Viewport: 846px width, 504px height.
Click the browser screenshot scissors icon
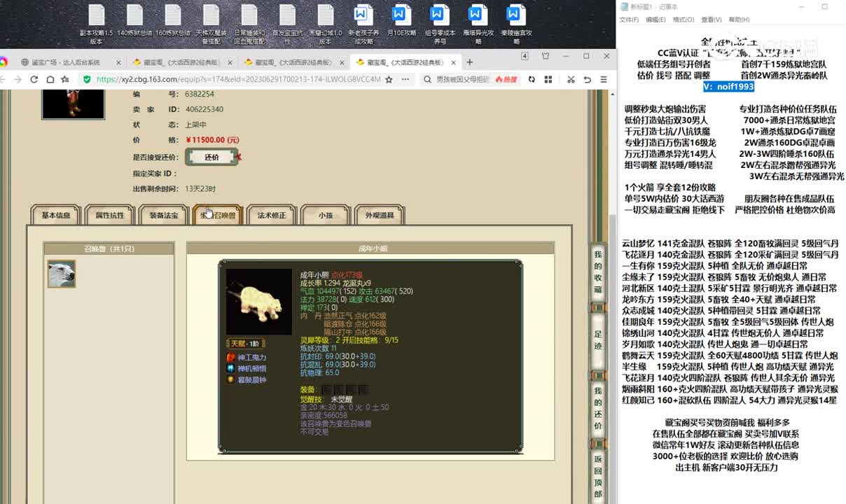(571, 80)
